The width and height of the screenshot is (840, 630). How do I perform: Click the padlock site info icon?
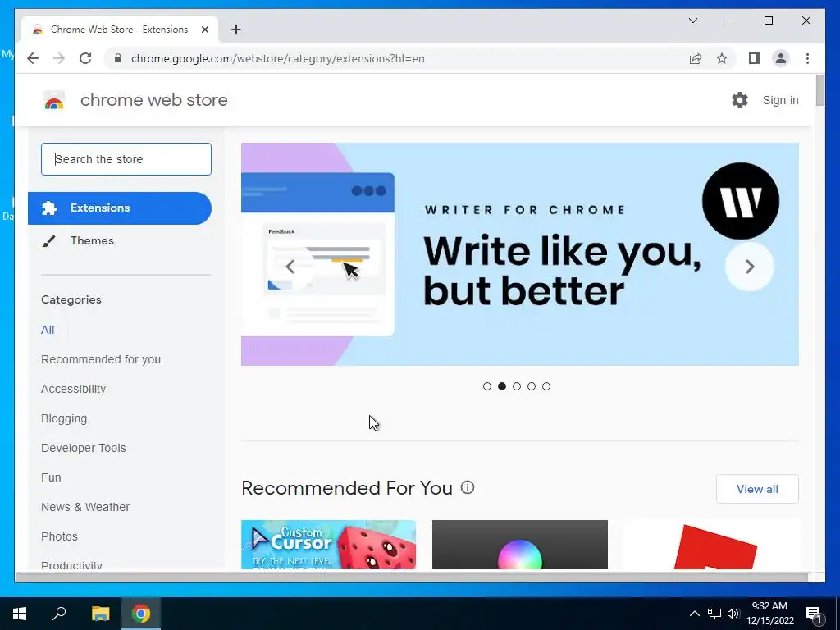click(x=118, y=58)
